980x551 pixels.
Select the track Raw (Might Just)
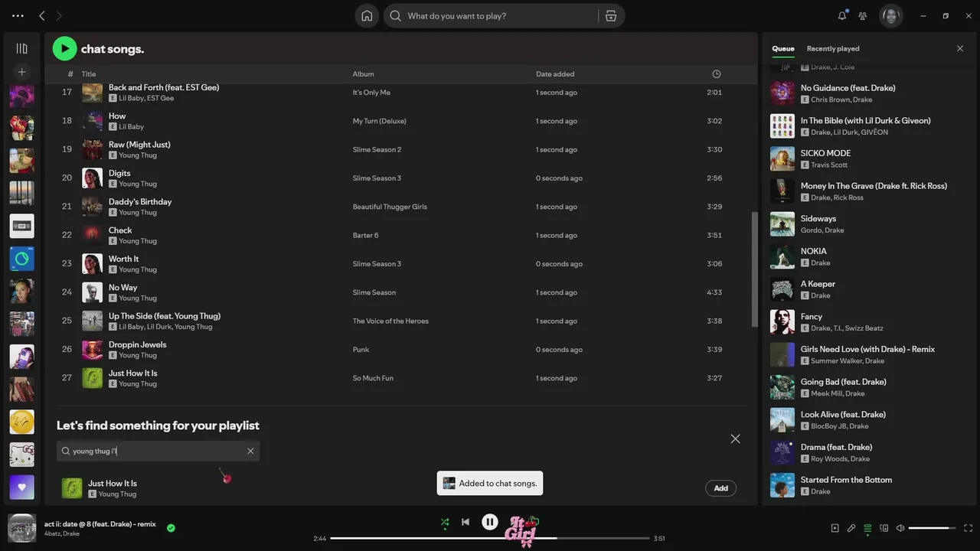pos(139,145)
